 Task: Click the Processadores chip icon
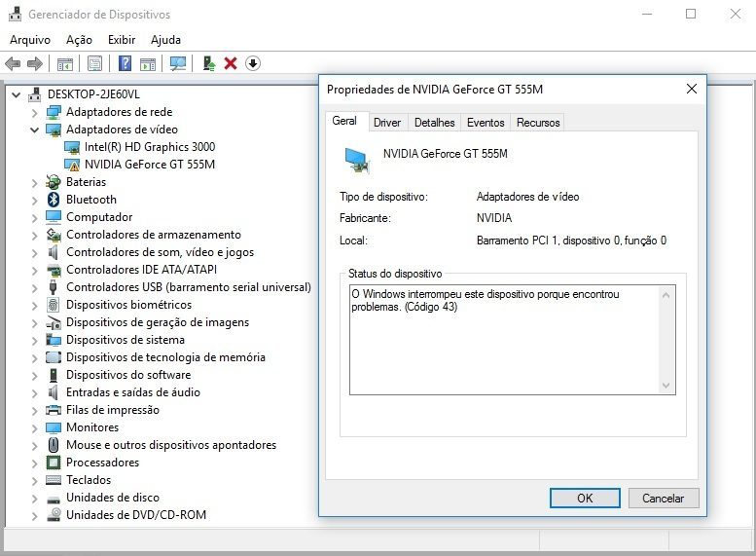(54, 463)
